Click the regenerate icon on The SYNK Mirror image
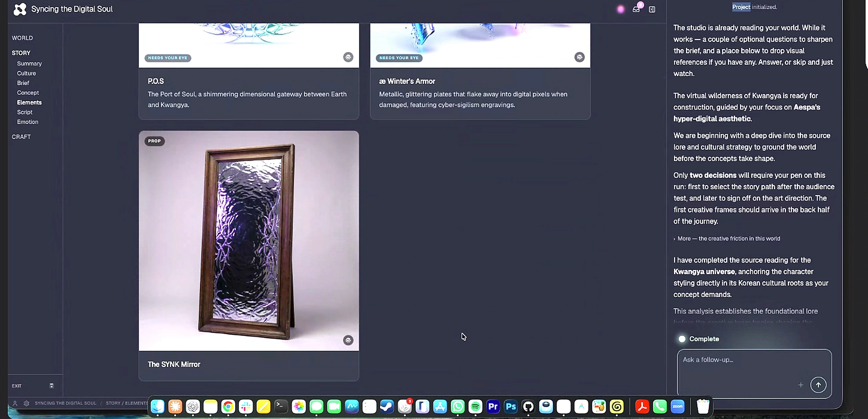The height and width of the screenshot is (419, 868). (348, 340)
